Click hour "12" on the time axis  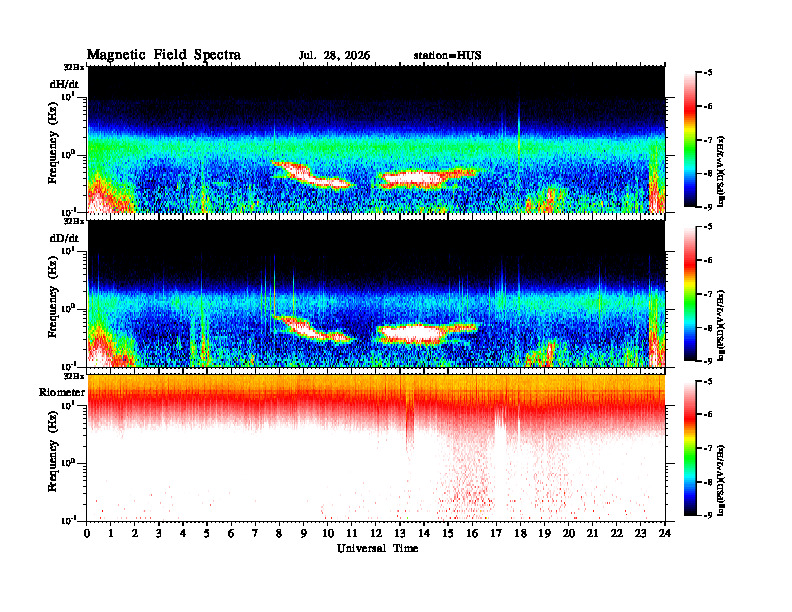tap(376, 534)
